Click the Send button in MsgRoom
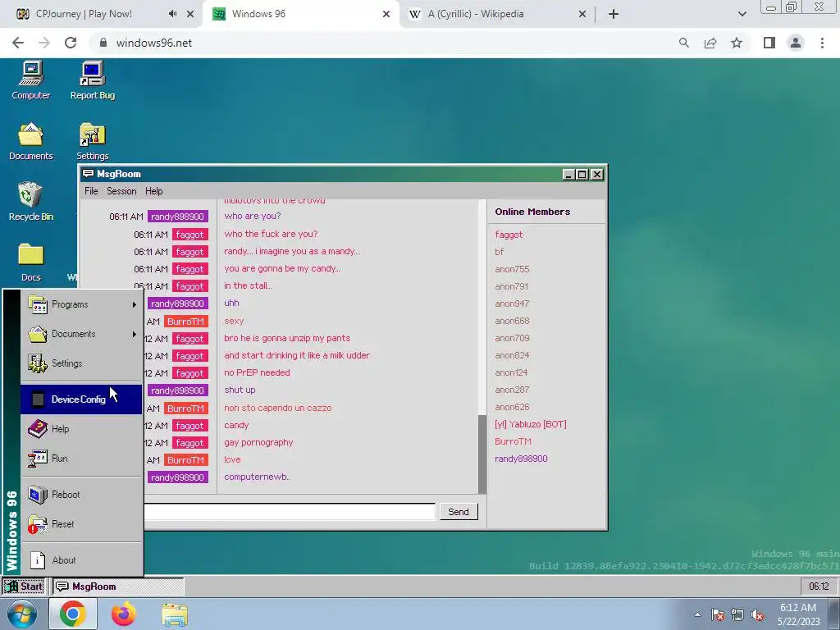This screenshot has height=630, width=840. (x=459, y=512)
